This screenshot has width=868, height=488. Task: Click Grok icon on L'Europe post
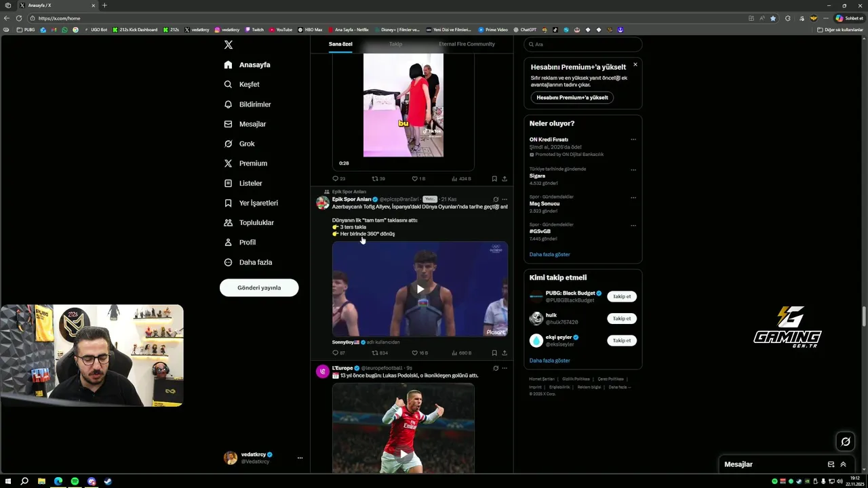click(x=496, y=368)
